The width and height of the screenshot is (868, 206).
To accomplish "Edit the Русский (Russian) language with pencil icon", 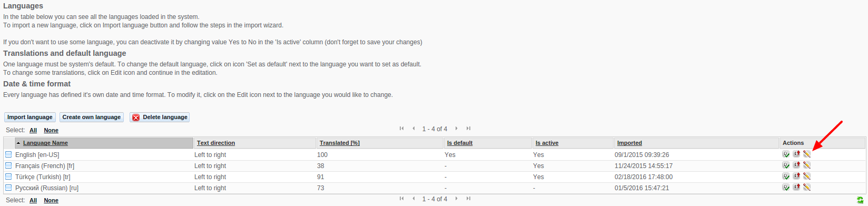I will pos(806,187).
